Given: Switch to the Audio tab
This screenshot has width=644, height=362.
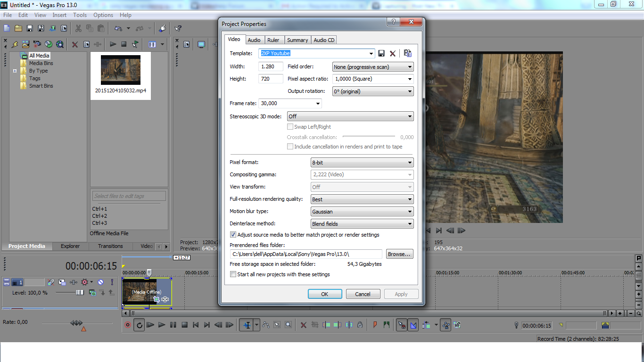Looking at the screenshot, I should [x=254, y=40].
